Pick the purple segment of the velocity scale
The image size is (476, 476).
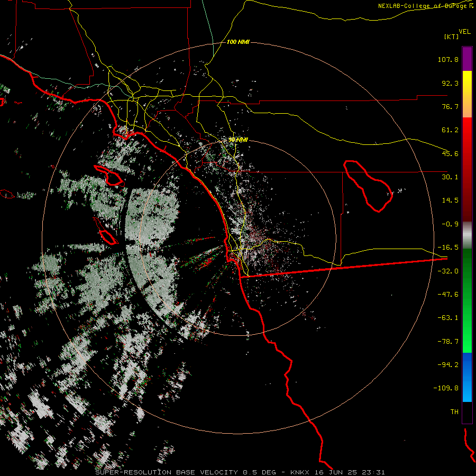coord(467,59)
